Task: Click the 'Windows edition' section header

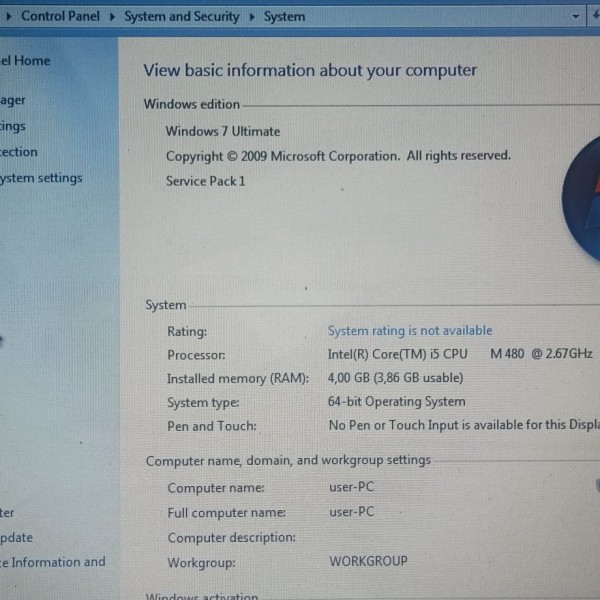Action: click(192, 104)
